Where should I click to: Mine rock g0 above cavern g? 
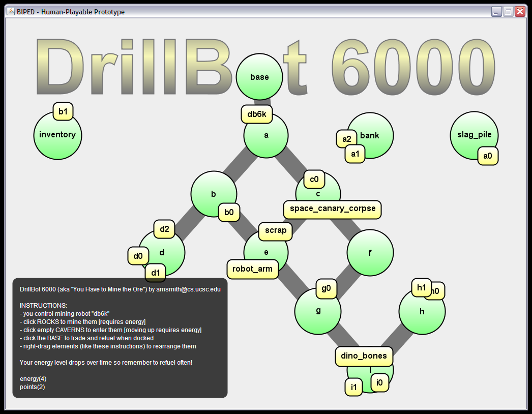[x=326, y=289]
